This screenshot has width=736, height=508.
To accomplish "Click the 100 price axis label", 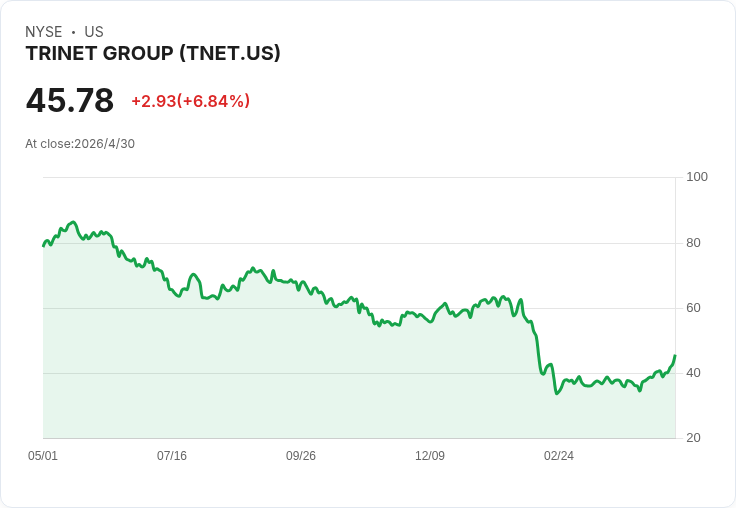I will tap(697, 177).
